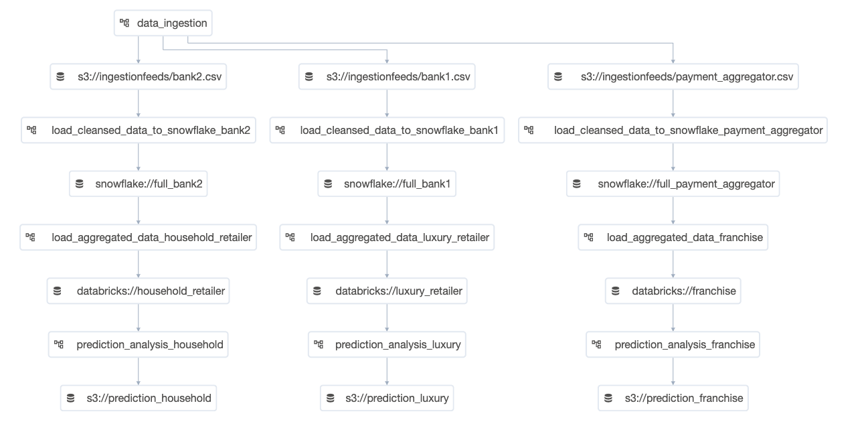
Task: Click the database icon on snowflake://full_bank1
Action: point(328,184)
